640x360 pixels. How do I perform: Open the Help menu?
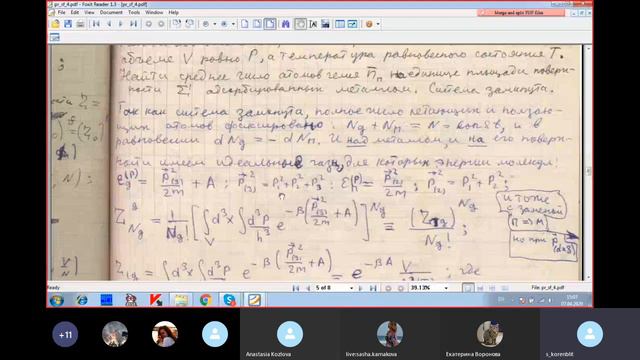pyautogui.click(x=173, y=13)
